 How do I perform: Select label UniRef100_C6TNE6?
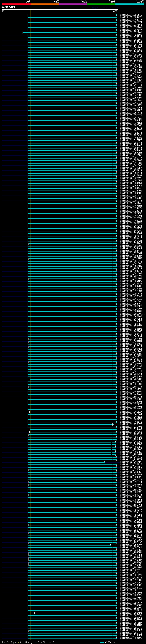(x=131, y=65)
